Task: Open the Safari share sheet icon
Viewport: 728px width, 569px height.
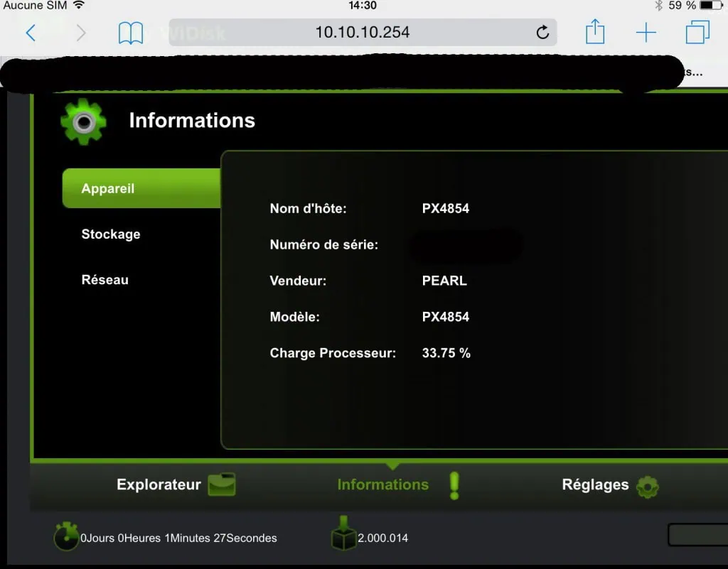Action: pyautogui.click(x=595, y=32)
